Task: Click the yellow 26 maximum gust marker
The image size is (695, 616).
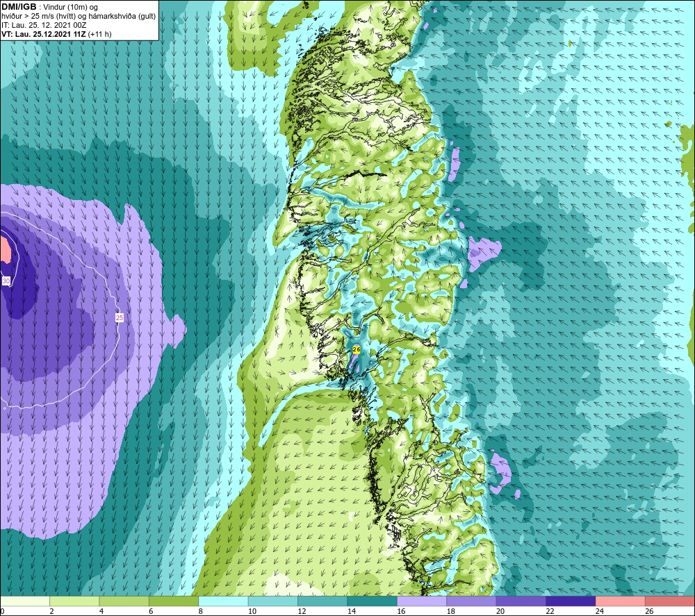Action: click(357, 349)
